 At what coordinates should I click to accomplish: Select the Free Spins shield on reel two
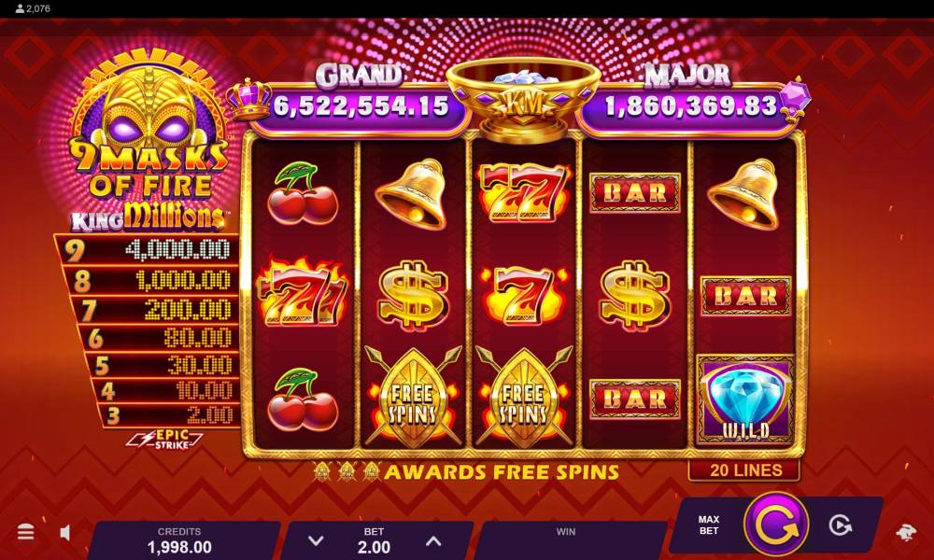coord(414,397)
